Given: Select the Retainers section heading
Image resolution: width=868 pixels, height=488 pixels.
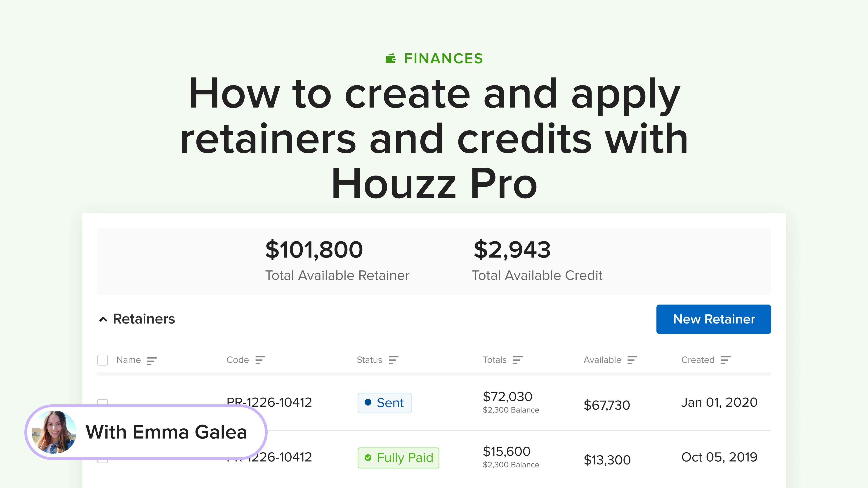Looking at the screenshot, I should point(144,319).
